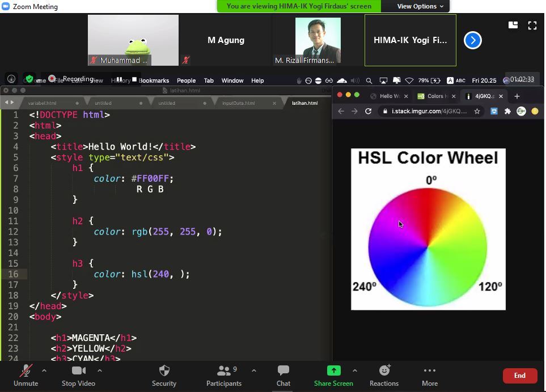This screenshot has width=546, height=392.
Task: Open the Bookmarks menu in menu bar
Action: pyautogui.click(x=154, y=80)
